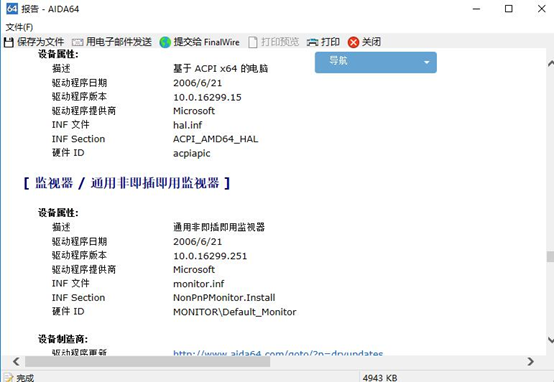Click the send by email envelope icon
554x382 pixels.
(x=77, y=42)
